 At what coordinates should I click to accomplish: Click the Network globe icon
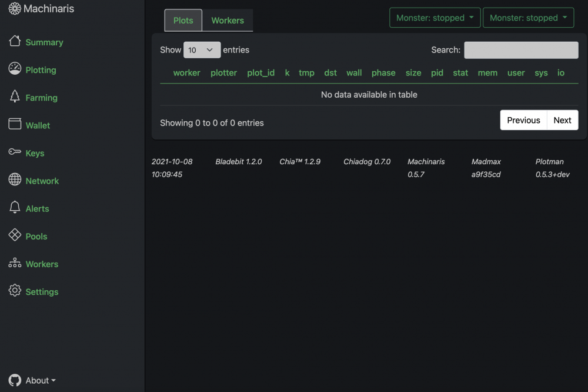(x=15, y=180)
